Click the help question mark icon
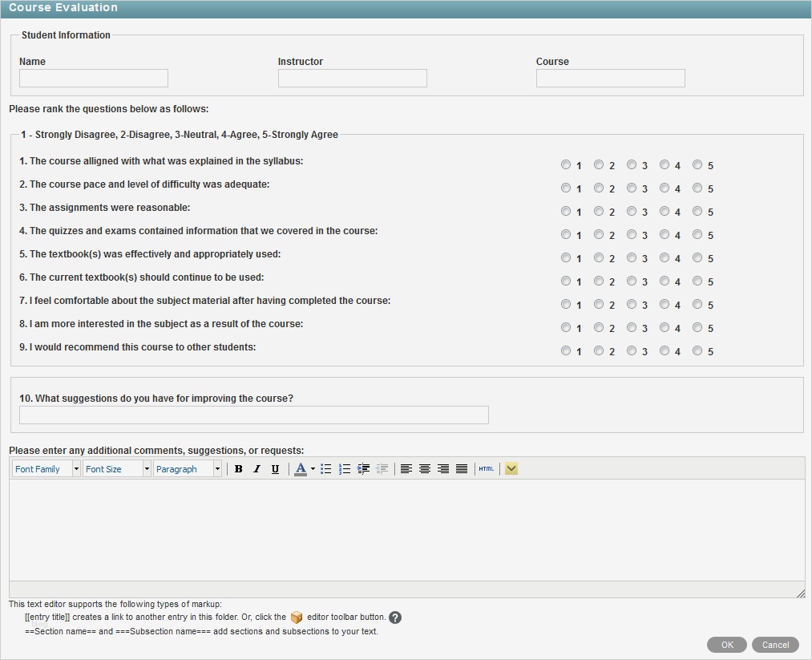This screenshot has width=812, height=660. [x=395, y=617]
